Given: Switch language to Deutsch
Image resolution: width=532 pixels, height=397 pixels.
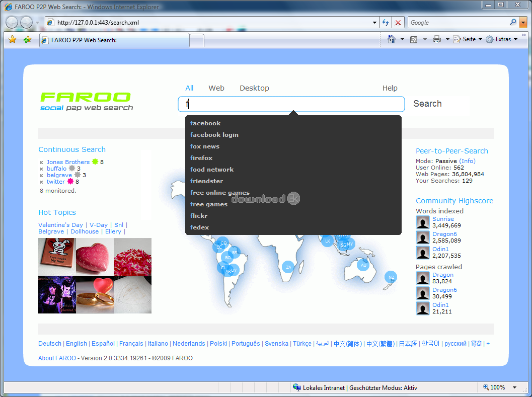Looking at the screenshot, I should pyautogui.click(x=50, y=343).
